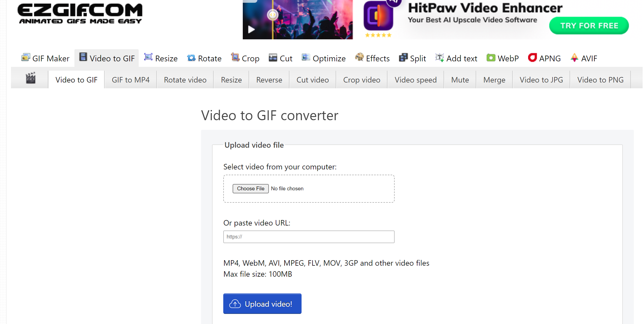Image resolution: width=644 pixels, height=324 pixels.
Task: Click the Add text icon
Action: 440,57
